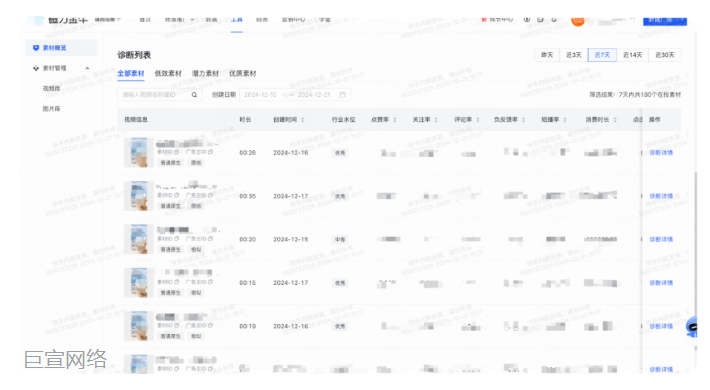Click the 中等 tag in the 00:20 row
Viewport: 710px width, 390px height.
coord(340,239)
